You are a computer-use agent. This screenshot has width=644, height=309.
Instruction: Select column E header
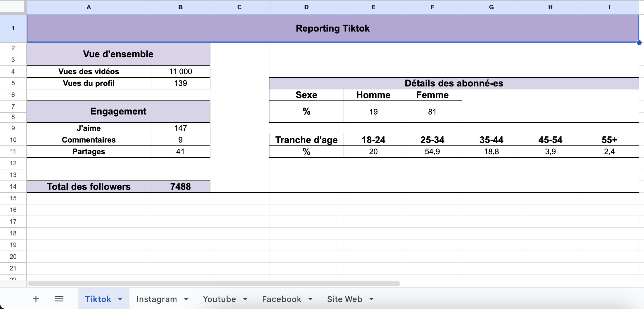[373, 7]
